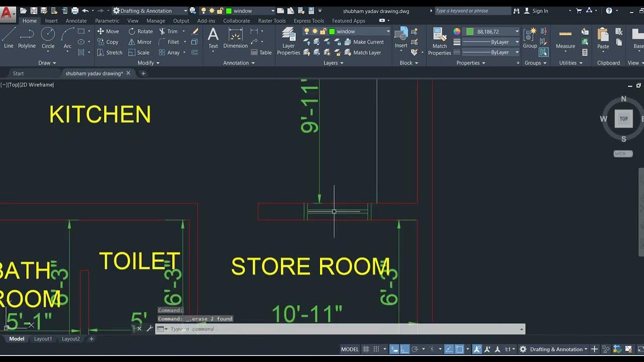The width and height of the screenshot is (644, 362).
Task: Click the Array tool
Action: 169,52
